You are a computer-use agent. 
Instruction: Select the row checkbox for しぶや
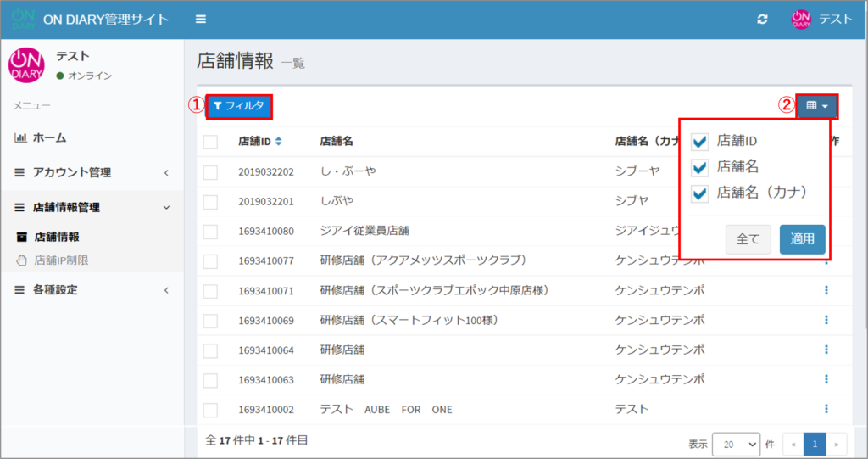pyautogui.click(x=211, y=201)
